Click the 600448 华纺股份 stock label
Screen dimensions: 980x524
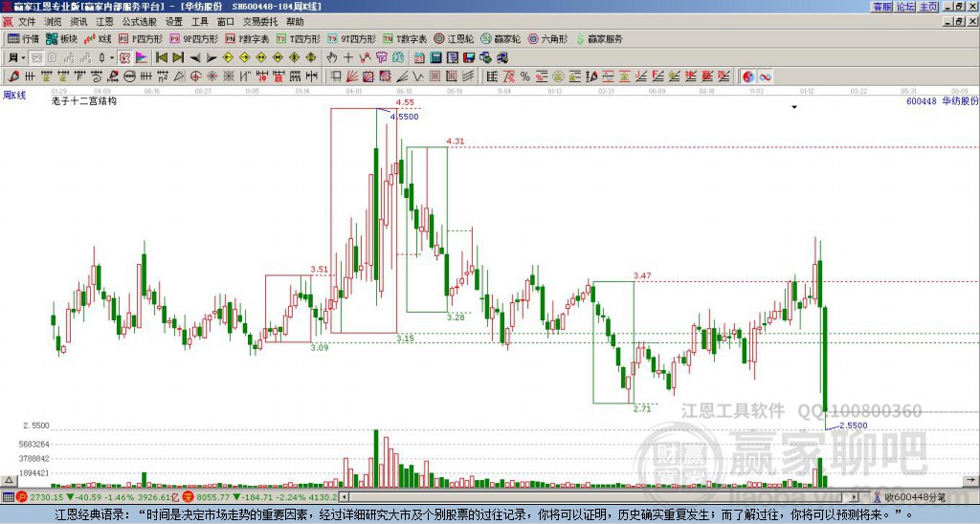942,100
